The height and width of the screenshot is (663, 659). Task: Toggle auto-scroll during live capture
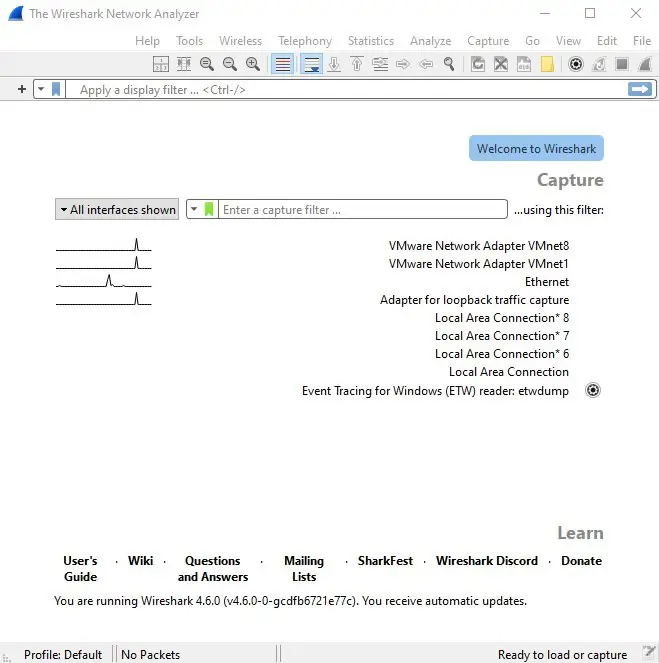click(x=311, y=64)
